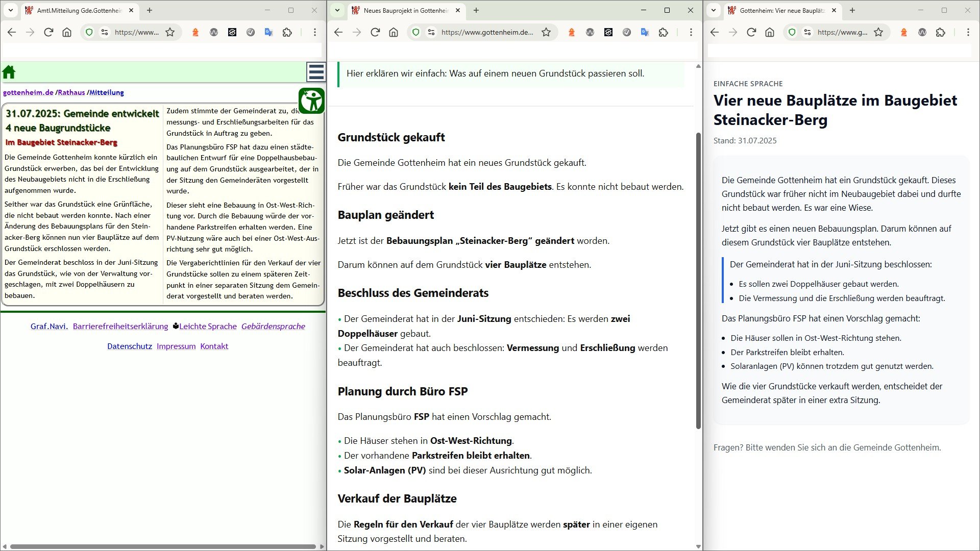This screenshot has height=551, width=980.
Task: Open the Leichte Sprache link
Action: click(208, 326)
